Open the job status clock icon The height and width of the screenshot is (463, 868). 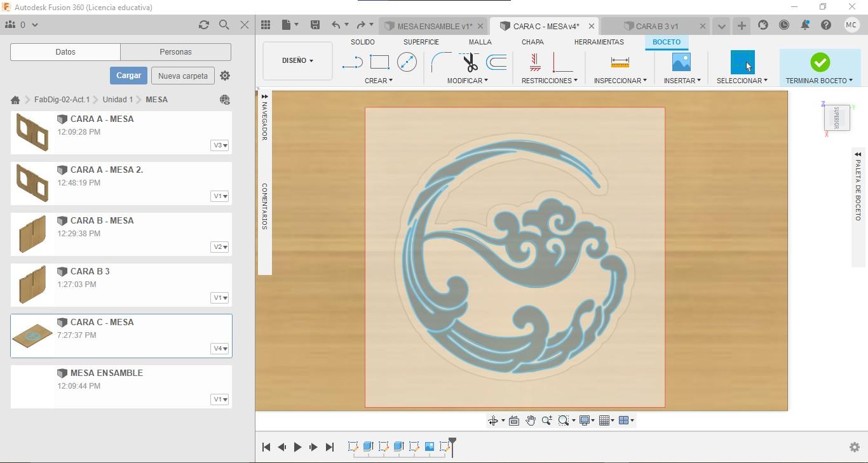[x=784, y=25]
